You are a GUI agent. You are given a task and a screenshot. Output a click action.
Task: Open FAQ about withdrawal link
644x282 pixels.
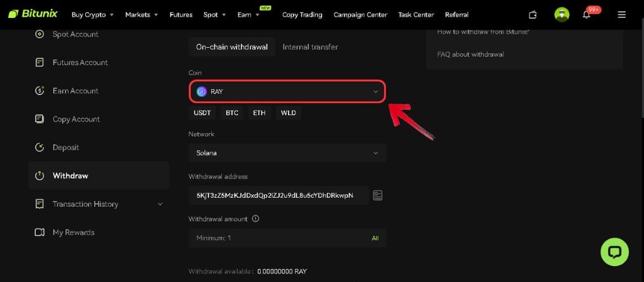[470, 54]
